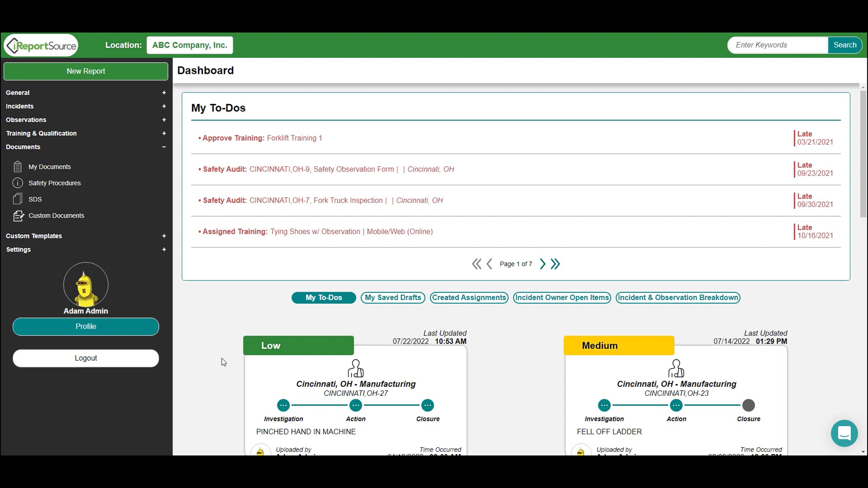This screenshot has width=868, height=488.
Task: Click the Custom Documents edit icon
Action: (18, 216)
